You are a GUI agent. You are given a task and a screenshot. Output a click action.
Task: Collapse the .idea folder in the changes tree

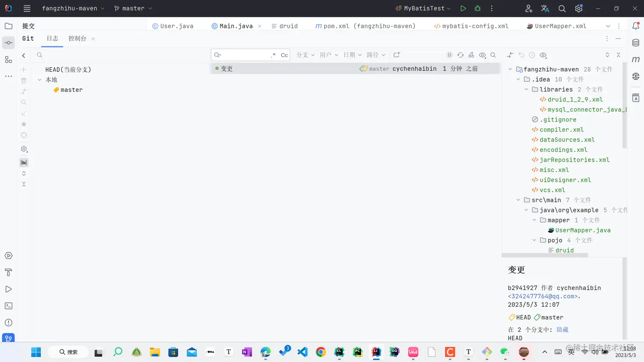click(518, 79)
